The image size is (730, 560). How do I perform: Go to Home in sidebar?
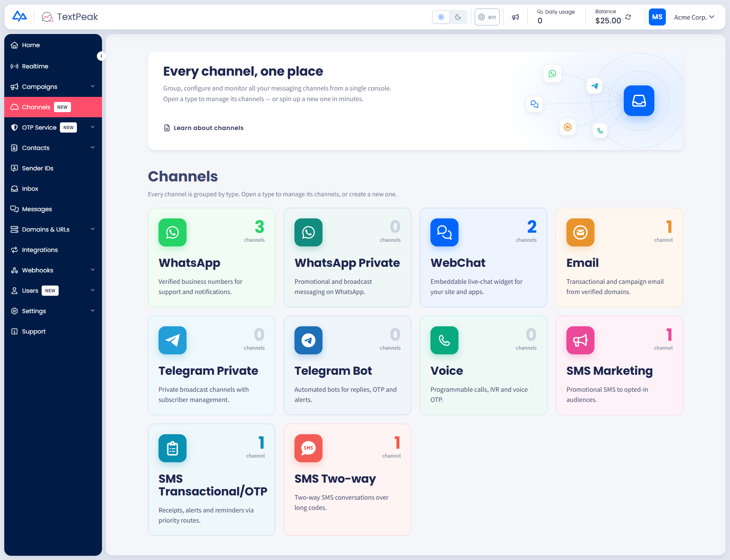click(53, 45)
